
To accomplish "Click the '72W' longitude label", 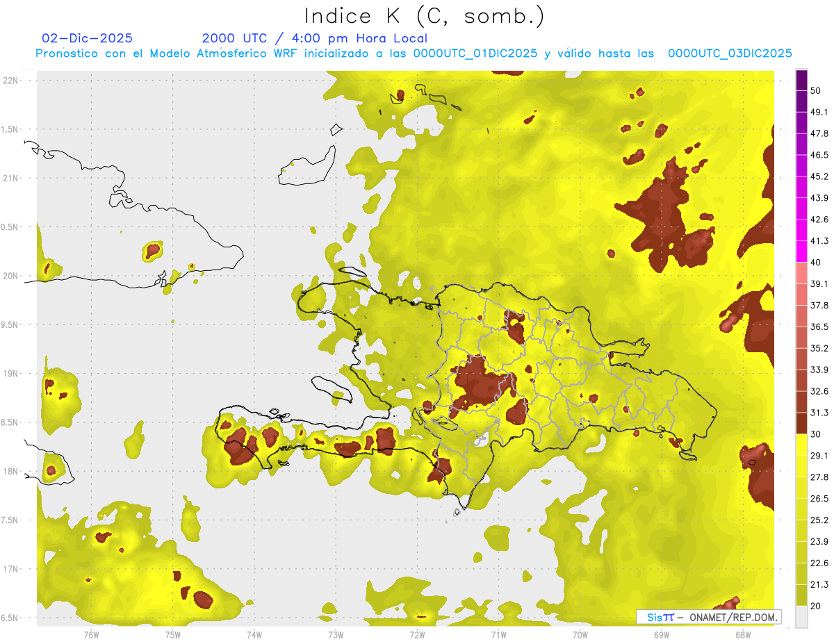I will click(417, 634).
